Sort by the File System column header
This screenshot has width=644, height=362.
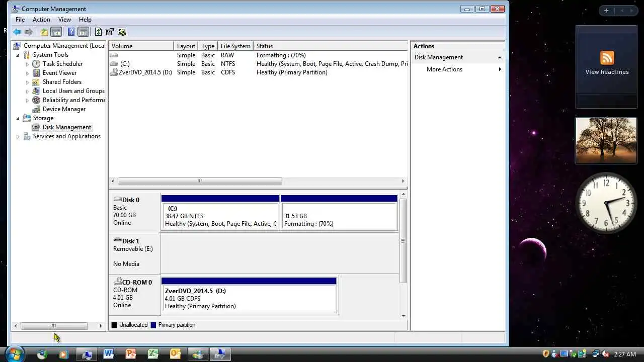click(x=235, y=46)
